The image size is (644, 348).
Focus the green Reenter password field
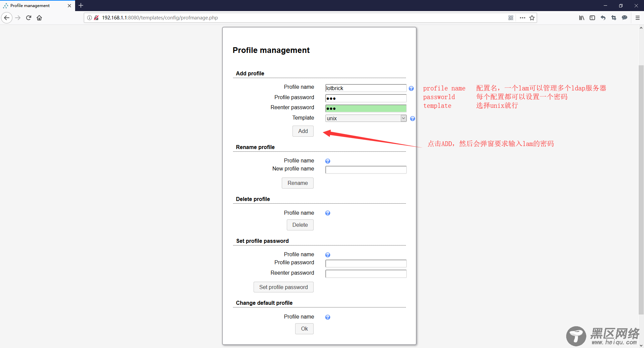(x=366, y=108)
